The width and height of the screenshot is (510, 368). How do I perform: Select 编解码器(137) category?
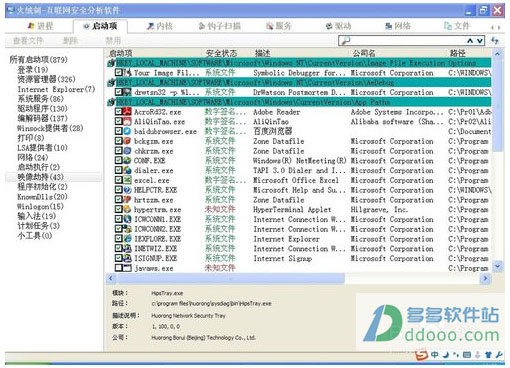pyautogui.click(x=42, y=118)
